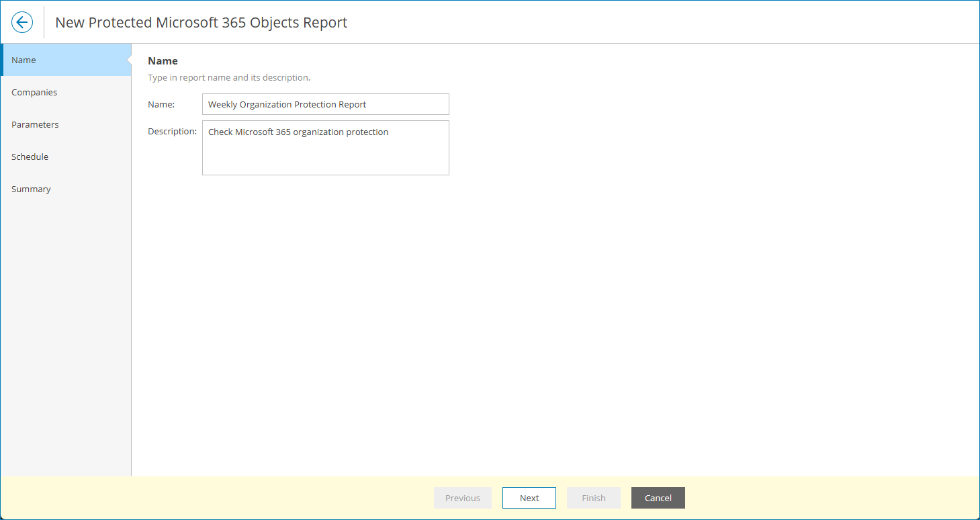
Task: Click the 'Check Microsoft 365 organization protection' text
Action: (x=298, y=132)
